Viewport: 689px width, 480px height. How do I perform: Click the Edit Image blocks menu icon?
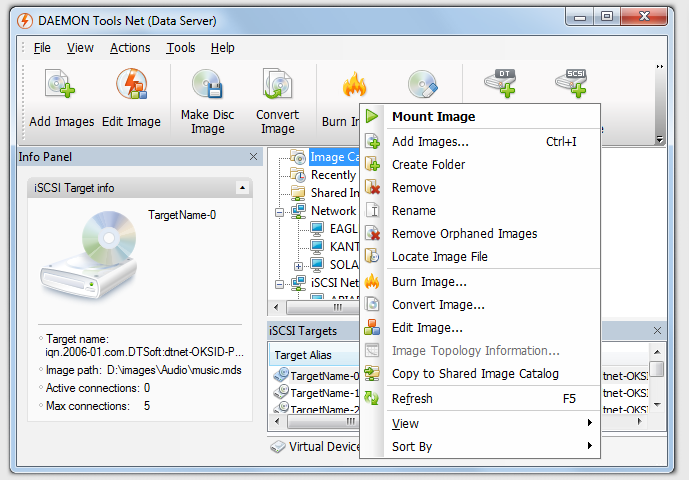pyautogui.click(x=372, y=327)
